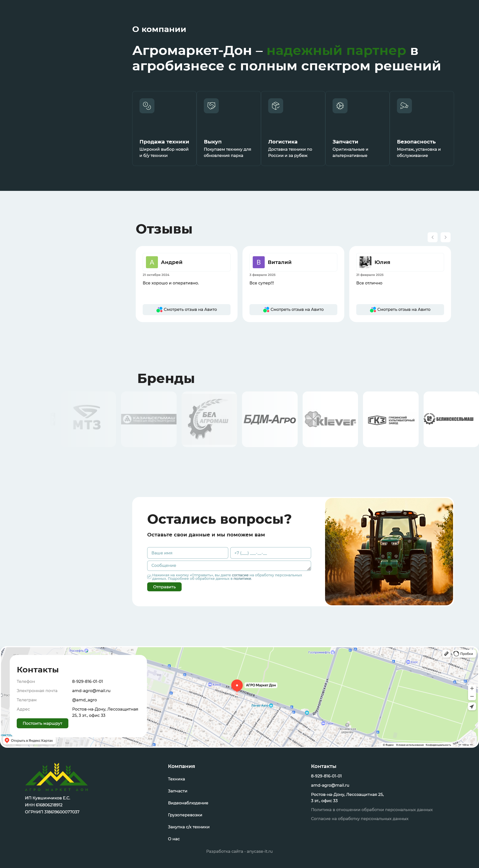This screenshot has width=479, height=868.
Task: Click the Продажа техники card icon
Action: click(147, 106)
